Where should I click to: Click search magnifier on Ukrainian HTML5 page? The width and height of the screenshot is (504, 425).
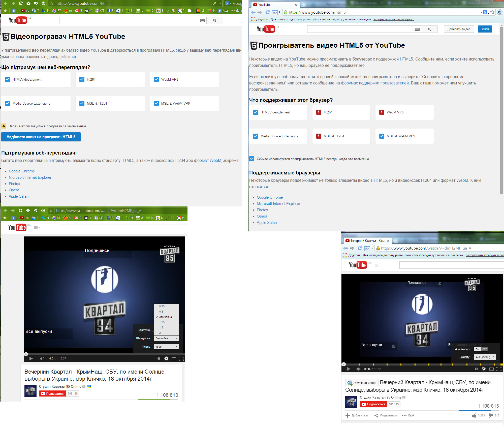tap(215, 21)
